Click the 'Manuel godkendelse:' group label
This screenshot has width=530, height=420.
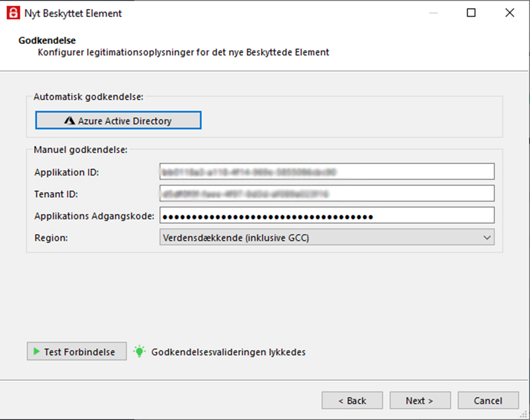81,150
